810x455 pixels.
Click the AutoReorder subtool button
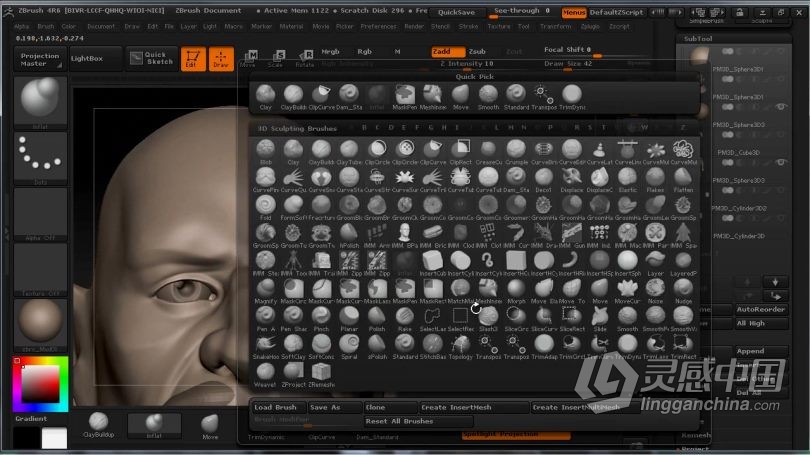(761, 309)
